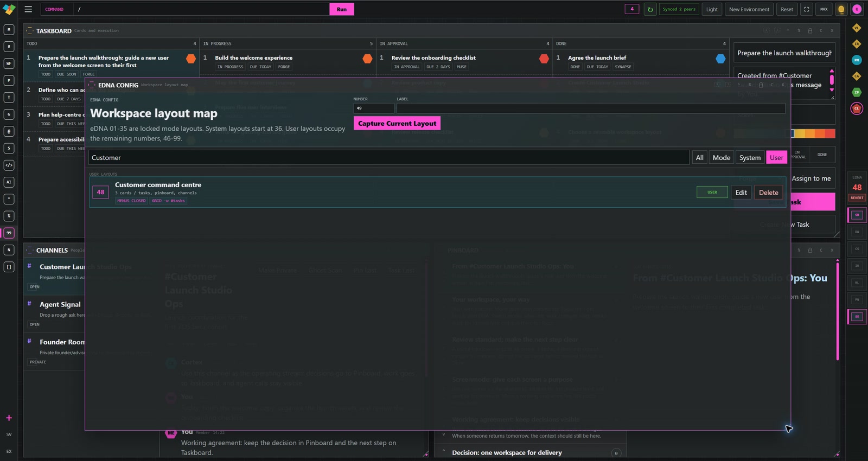Image resolution: width=868 pixels, height=461 pixels.
Task: Filter layouts by System
Action: [750, 158]
